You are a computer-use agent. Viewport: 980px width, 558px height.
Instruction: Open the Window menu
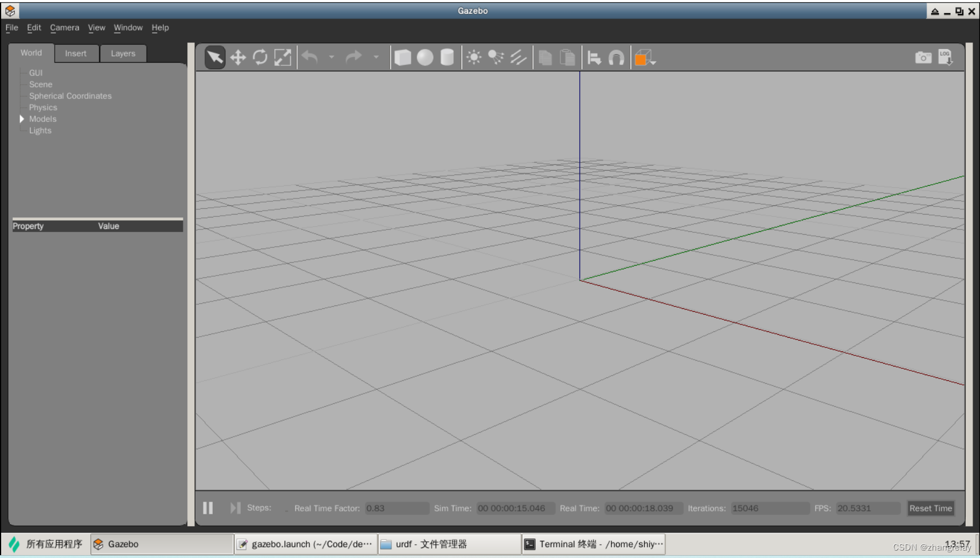click(128, 28)
